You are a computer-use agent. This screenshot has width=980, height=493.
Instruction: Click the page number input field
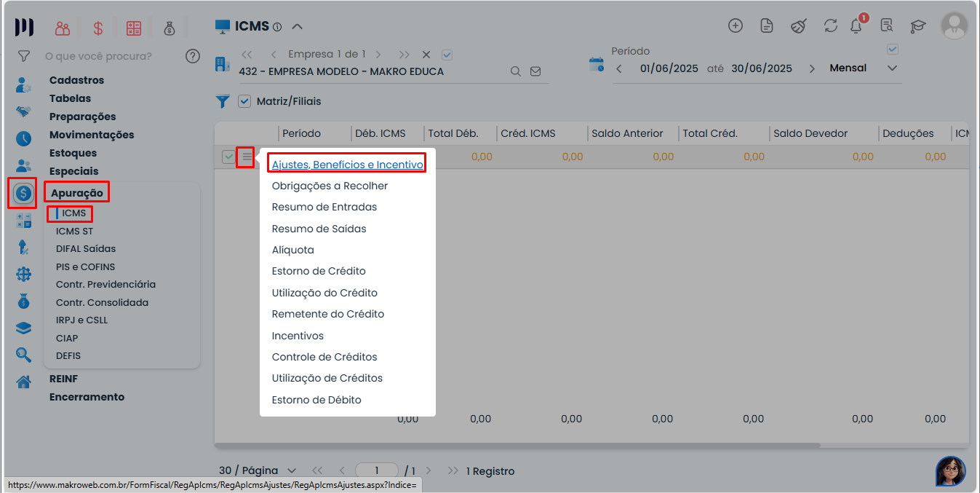click(x=377, y=470)
